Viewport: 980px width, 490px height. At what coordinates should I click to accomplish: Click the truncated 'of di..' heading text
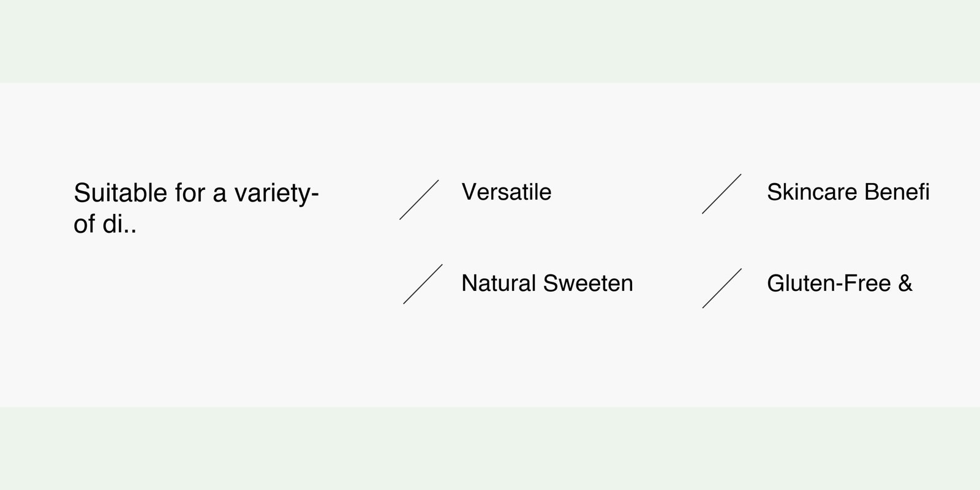[x=105, y=225]
